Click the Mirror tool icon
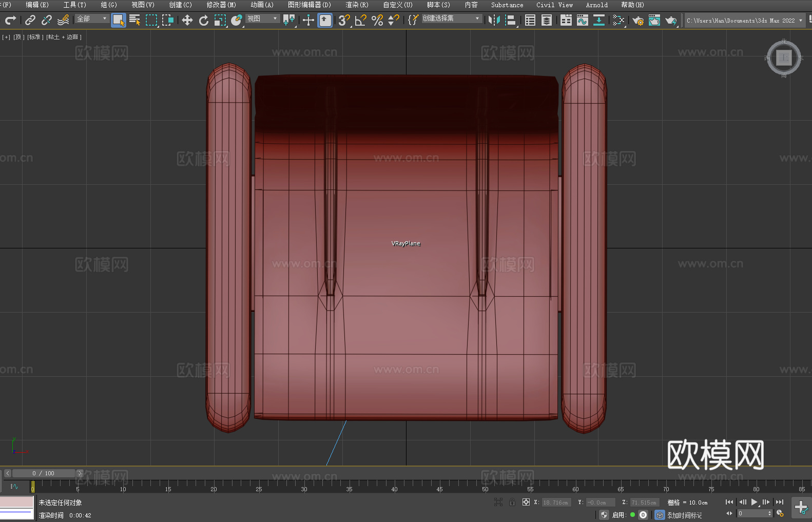Image resolution: width=812 pixels, height=522 pixels. pyautogui.click(x=494, y=20)
